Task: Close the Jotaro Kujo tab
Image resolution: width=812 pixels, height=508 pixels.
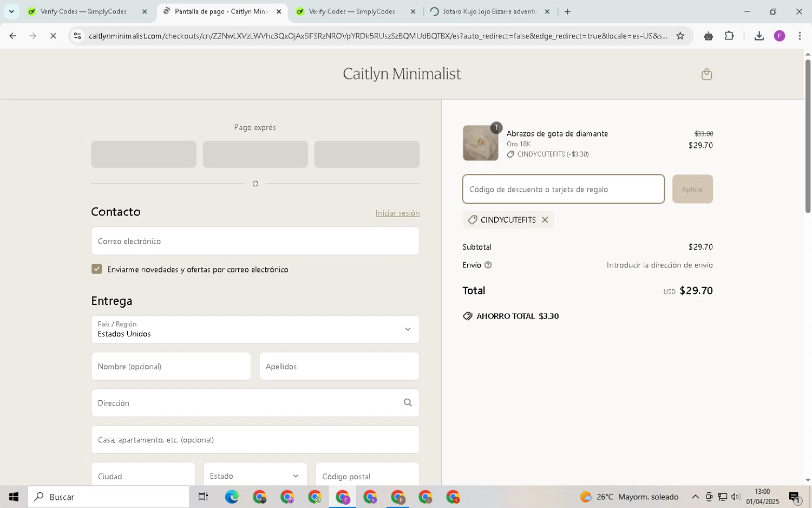Action: coord(547,11)
